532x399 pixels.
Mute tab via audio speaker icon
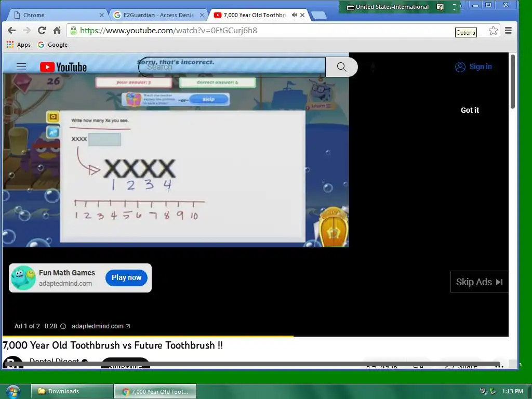pos(294,15)
